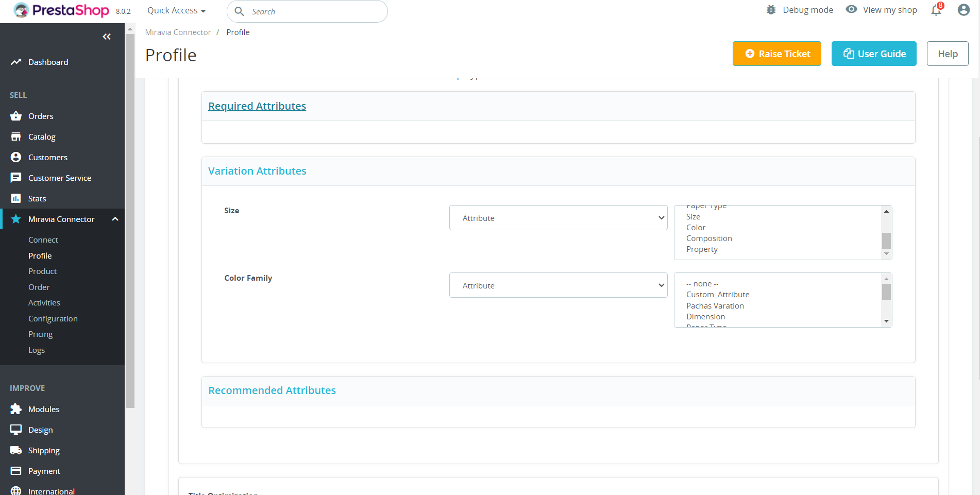Viewport: 980px width, 495px height.
Task: Click the Customer Service chat icon
Action: point(16,178)
